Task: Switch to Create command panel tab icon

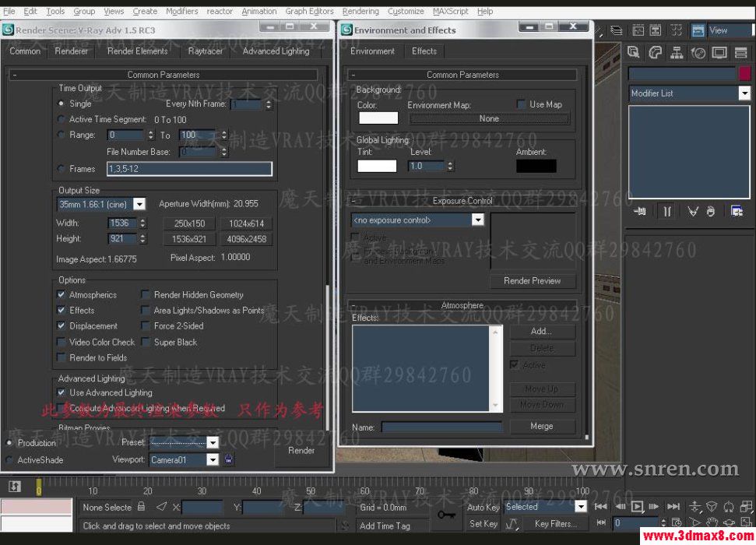Action: 634,52
